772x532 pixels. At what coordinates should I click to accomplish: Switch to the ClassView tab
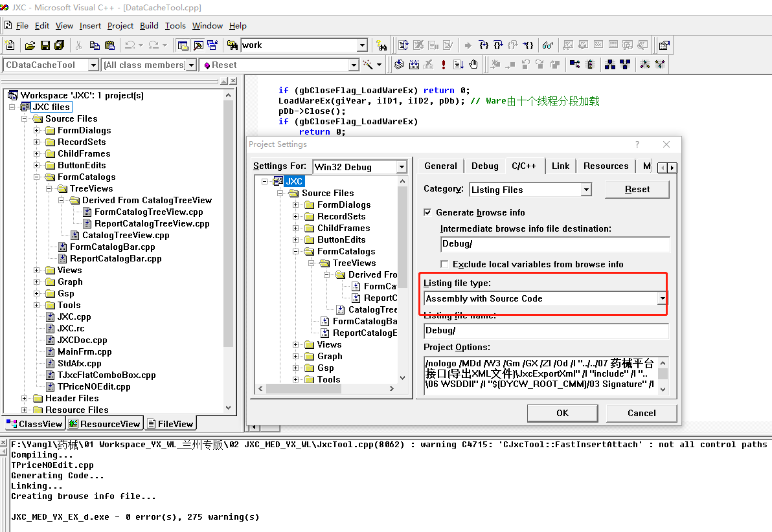(34, 424)
